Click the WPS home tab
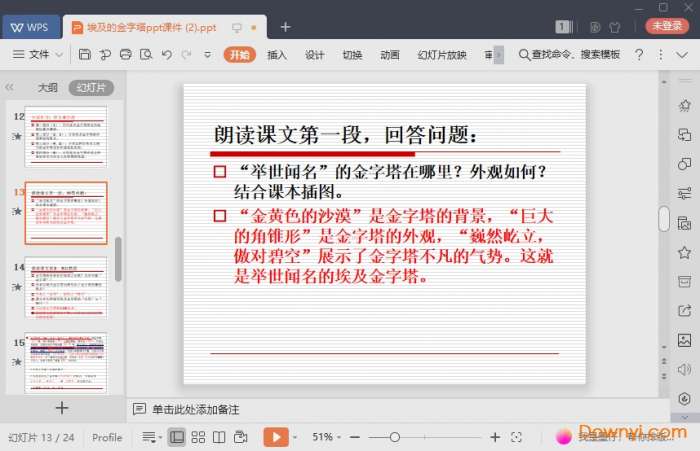Viewport: 700px width, 451px height. [x=30, y=27]
